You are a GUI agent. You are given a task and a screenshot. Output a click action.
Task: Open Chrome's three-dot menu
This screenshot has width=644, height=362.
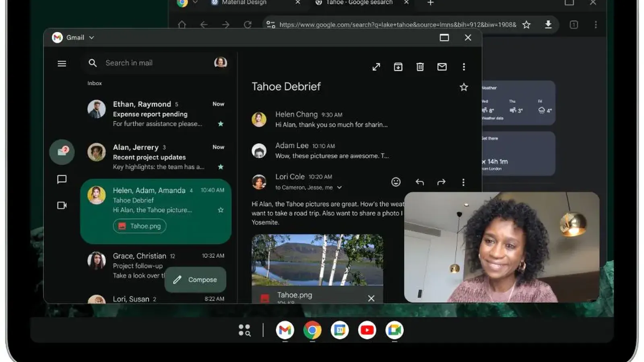(x=596, y=25)
